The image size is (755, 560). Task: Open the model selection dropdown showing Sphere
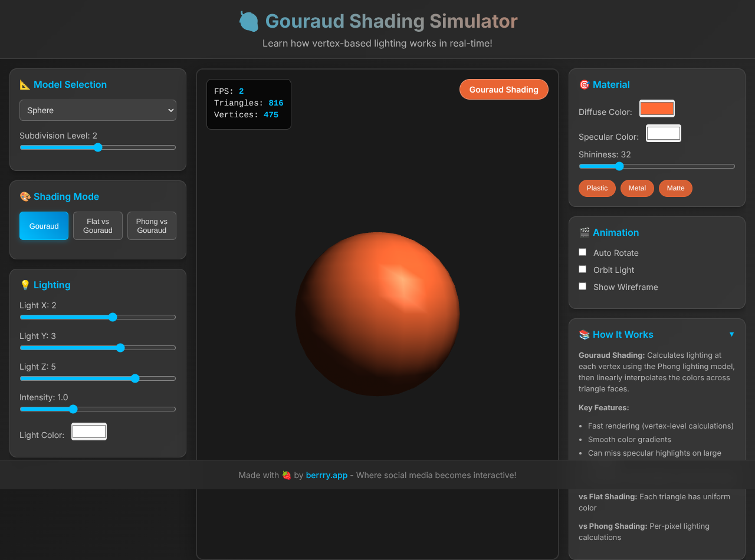pos(97,110)
